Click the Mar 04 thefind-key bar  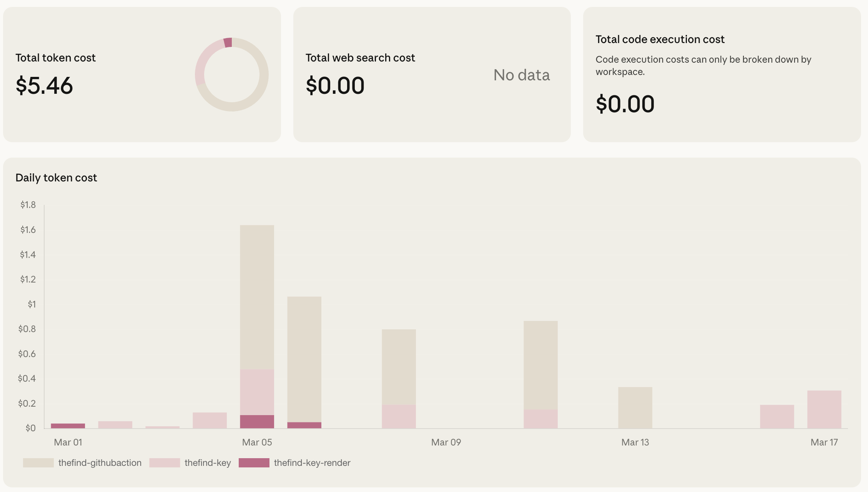tap(210, 420)
